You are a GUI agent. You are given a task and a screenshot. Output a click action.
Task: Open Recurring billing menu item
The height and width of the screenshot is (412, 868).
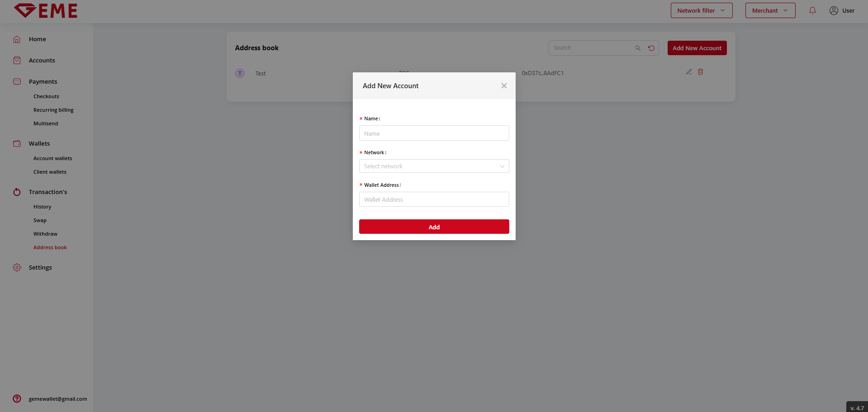(x=53, y=110)
